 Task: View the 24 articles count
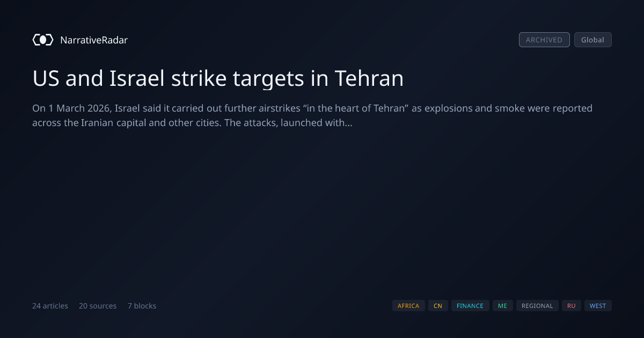(50, 306)
